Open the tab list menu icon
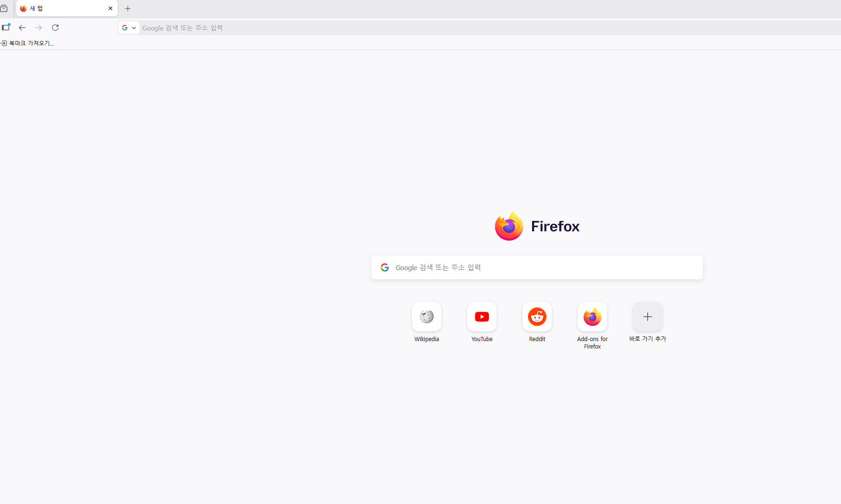 (x=4, y=8)
